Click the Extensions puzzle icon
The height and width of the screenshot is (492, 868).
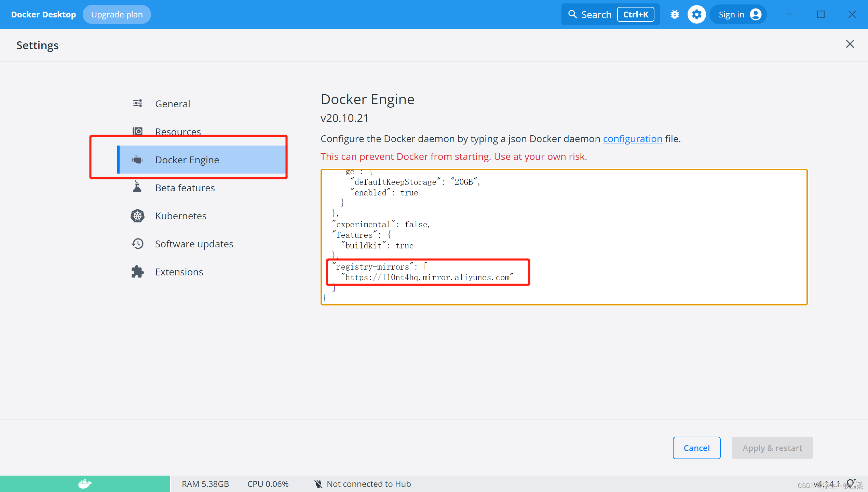[x=137, y=272]
